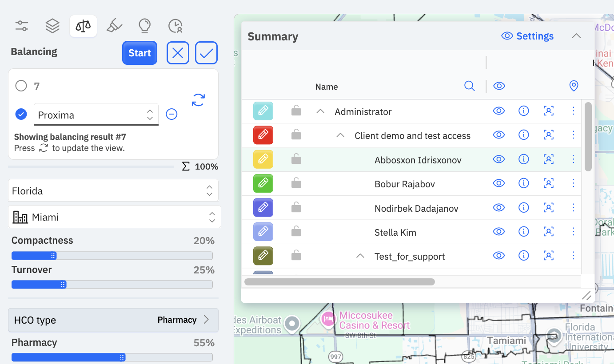
Task: Open the Miami city dropdown
Action: (115, 217)
